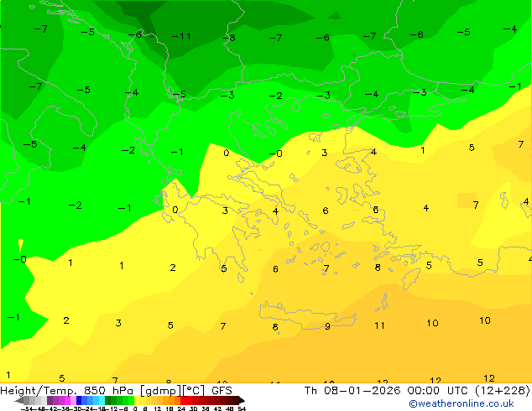This screenshot has width=532, height=411.
Task: Click the '-54' legend scale label
Action: 27,409
